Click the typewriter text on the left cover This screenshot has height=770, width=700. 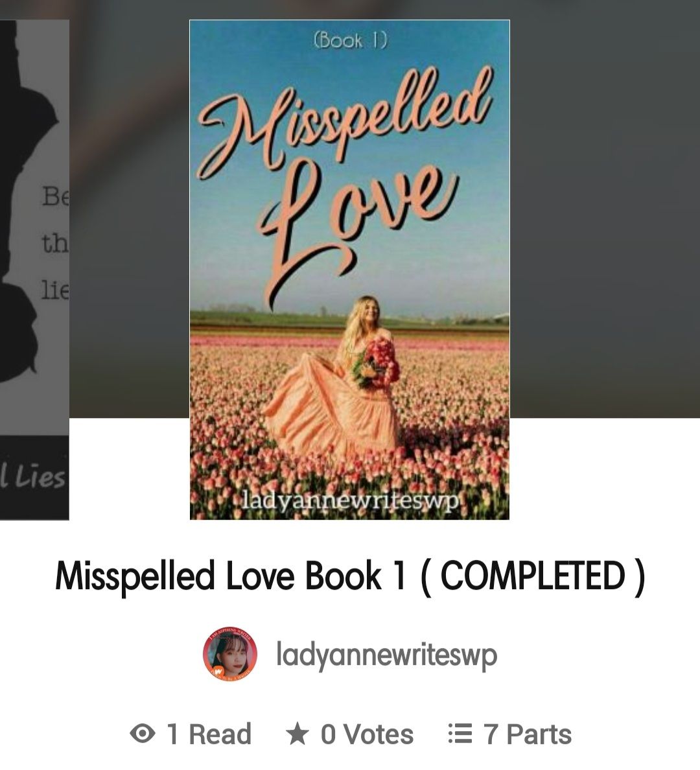[x=55, y=244]
